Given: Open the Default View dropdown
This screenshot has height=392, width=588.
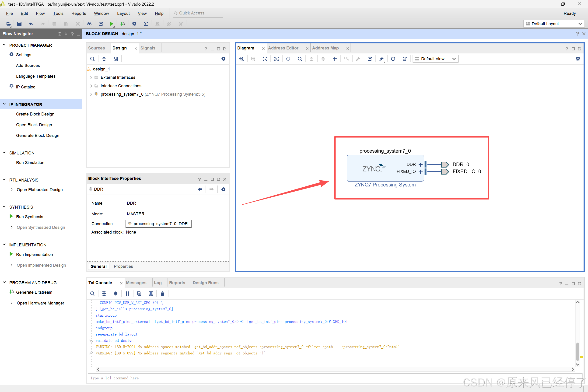Looking at the screenshot, I should pyautogui.click(x=435, y=59).
